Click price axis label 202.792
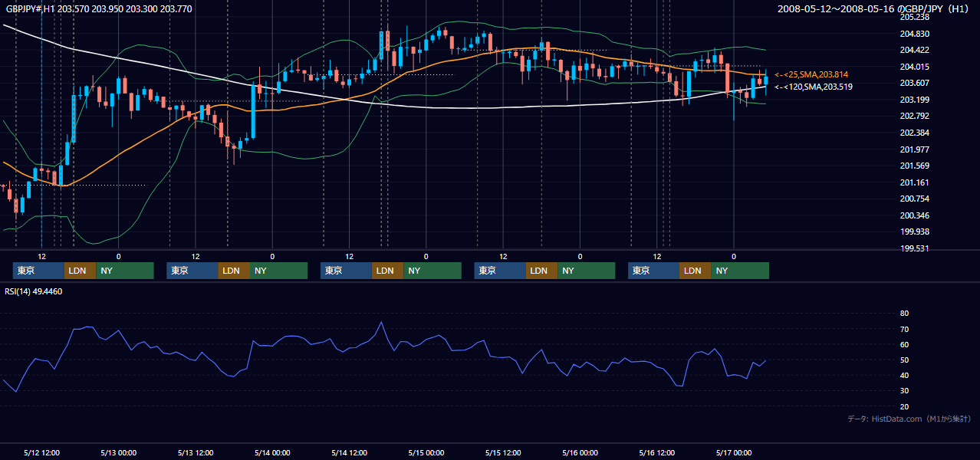This screenshot has width=980, height=460. click(x=915, y=116)
